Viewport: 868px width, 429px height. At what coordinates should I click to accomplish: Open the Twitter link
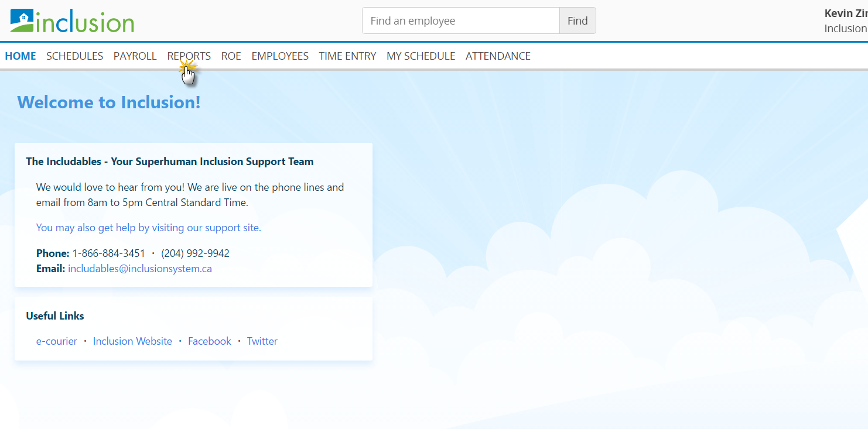click(x=262, y=341)
